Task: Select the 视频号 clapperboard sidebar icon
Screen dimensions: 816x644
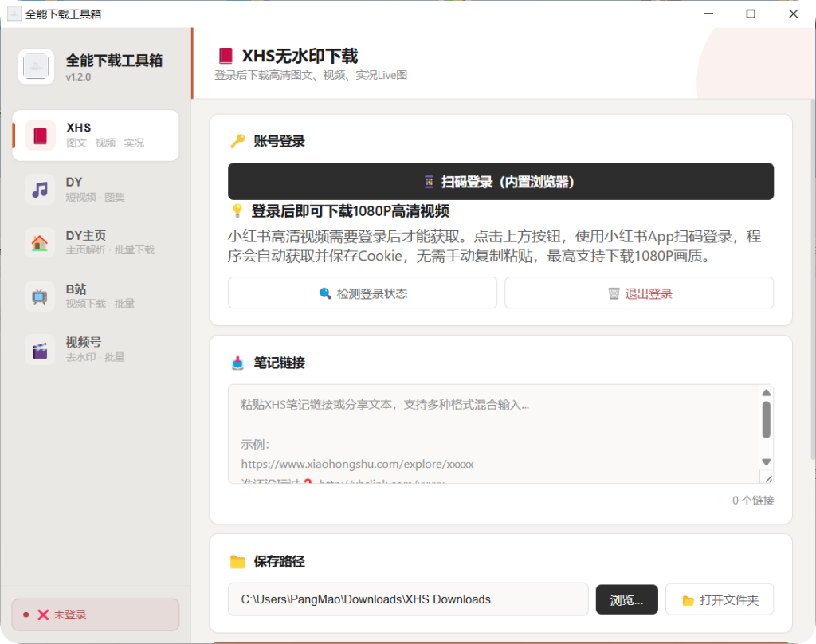Action: coord(40,350)
